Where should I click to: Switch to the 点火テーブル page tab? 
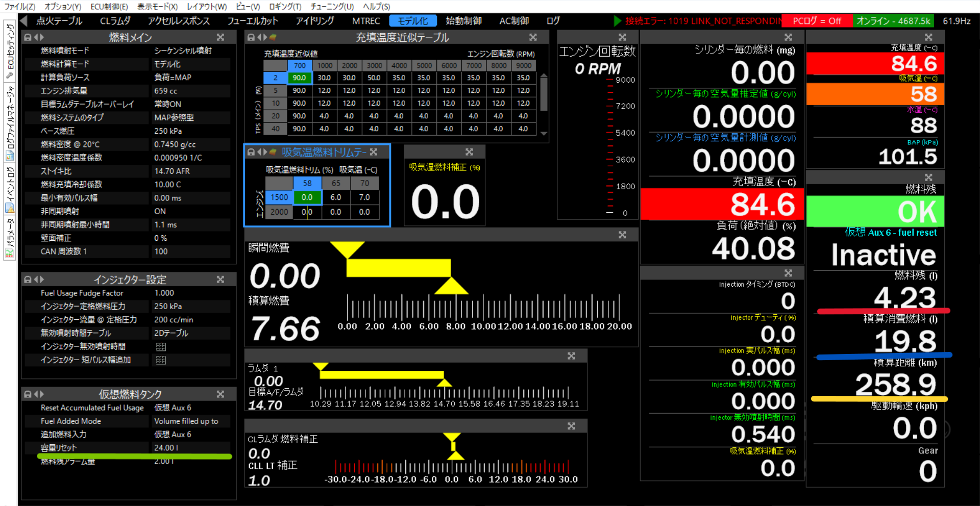(x=59, y=21)
